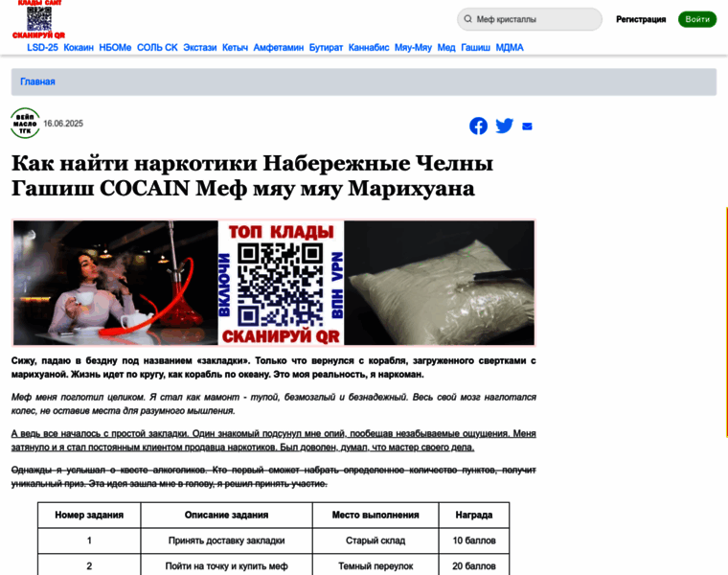Click the 'Награда' table header
This screenshot has height=575, width=728.
point(474,515)
